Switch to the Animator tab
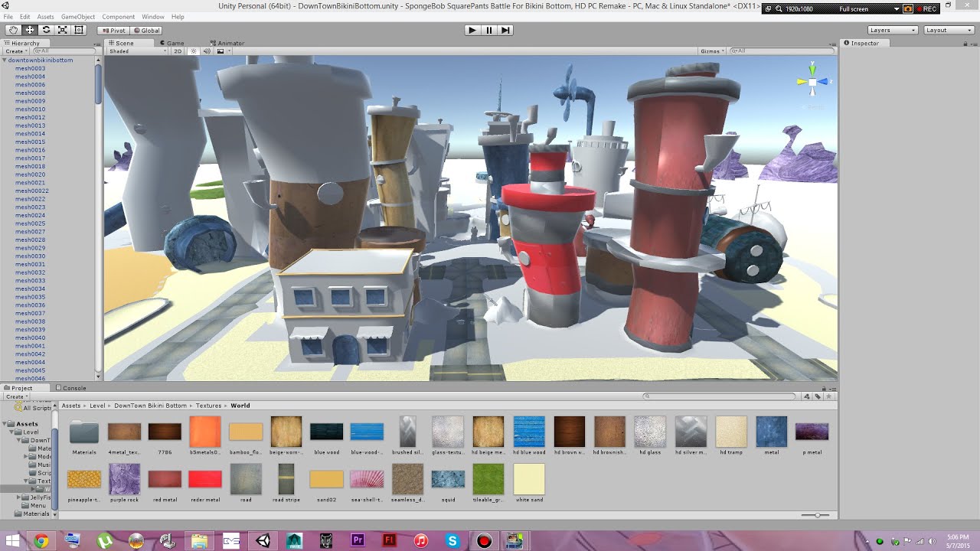Image resolution: width=980 pixels, height=551 pixels. click(x=227, y=43)
